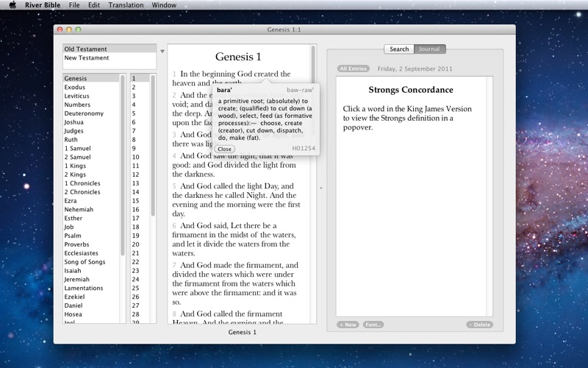Click the split pane divider handle
The width and height of the screenshot is (588, 368).
click(321, 188)
